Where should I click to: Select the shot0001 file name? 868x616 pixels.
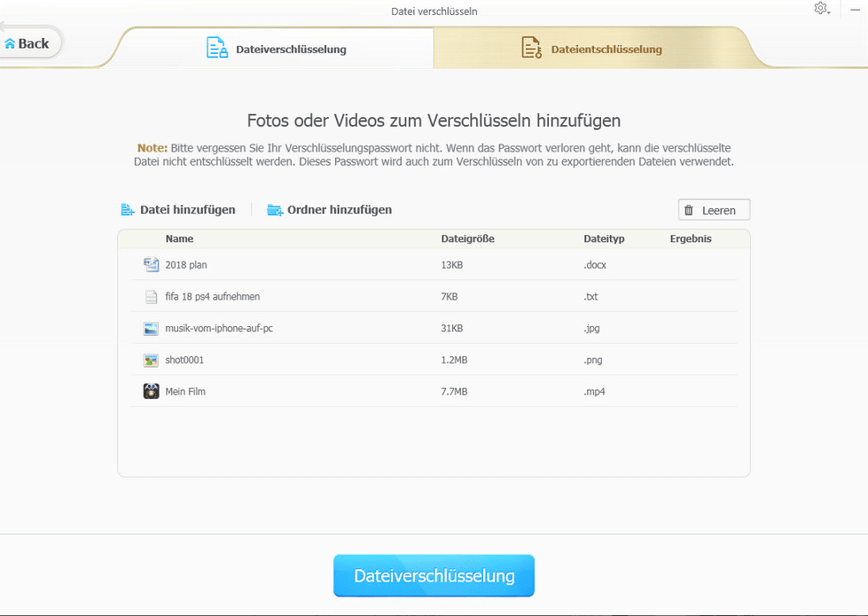pos(184,360)
